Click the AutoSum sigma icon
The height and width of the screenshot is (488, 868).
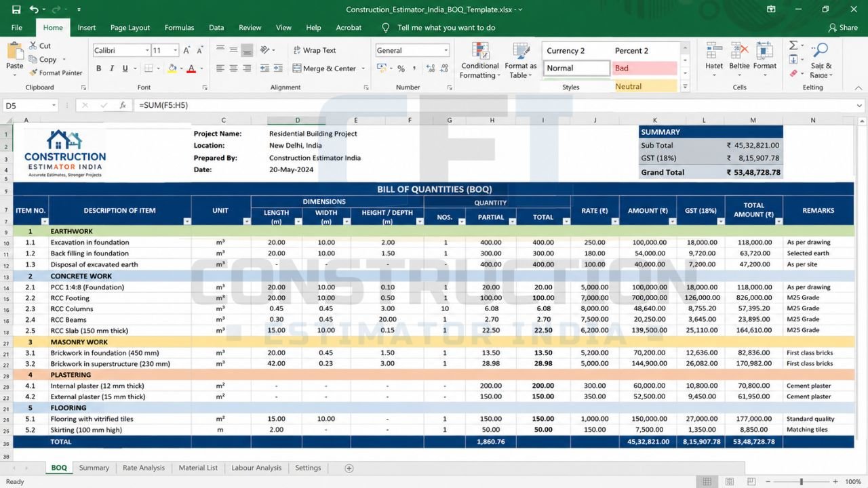point(793,45)
